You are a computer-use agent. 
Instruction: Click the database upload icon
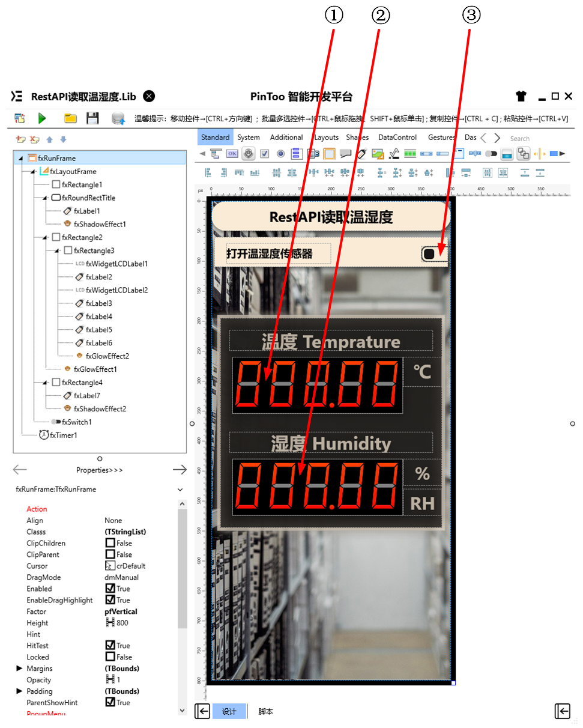pyautogui.click(x=118, y=118)
